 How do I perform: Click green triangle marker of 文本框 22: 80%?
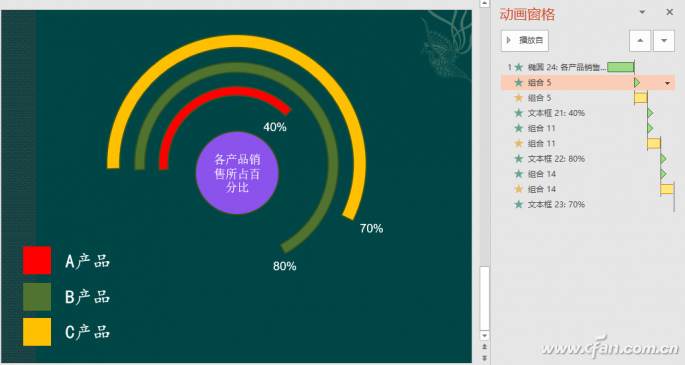coord(663,159)
